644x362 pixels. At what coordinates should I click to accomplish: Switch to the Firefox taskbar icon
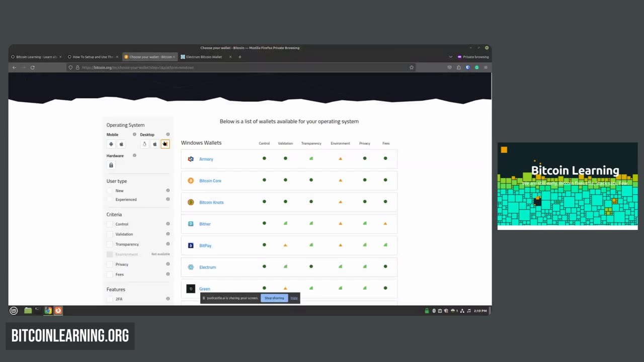click(58, 311)
